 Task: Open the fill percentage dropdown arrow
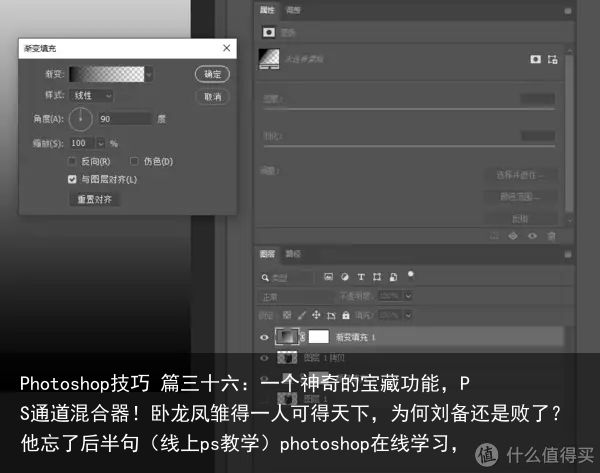(x=408, y=315)
